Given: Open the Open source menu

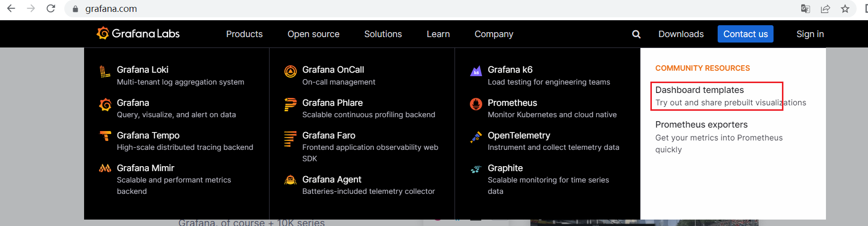Looking at the screenshot, I should [314, 34].
